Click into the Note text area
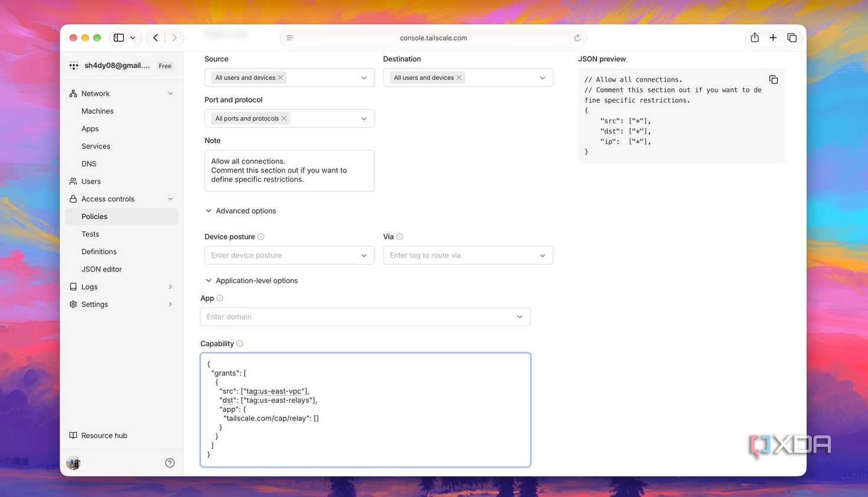 tap(289, 171)
